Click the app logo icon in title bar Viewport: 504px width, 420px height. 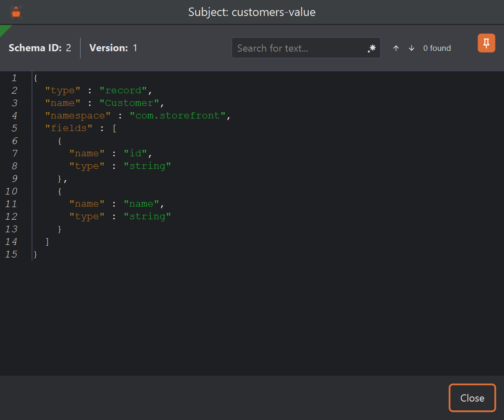16,12
